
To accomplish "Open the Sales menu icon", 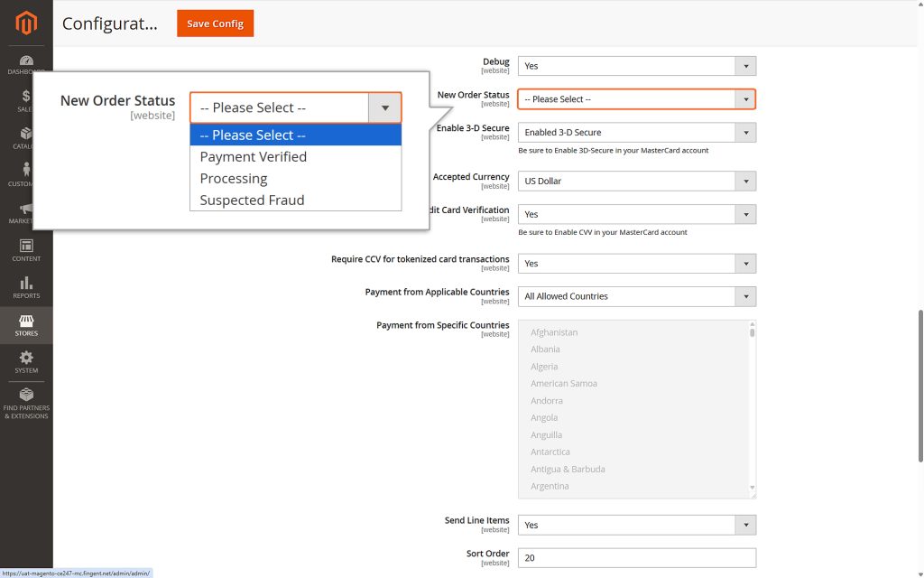I will (x=26, y=99).
